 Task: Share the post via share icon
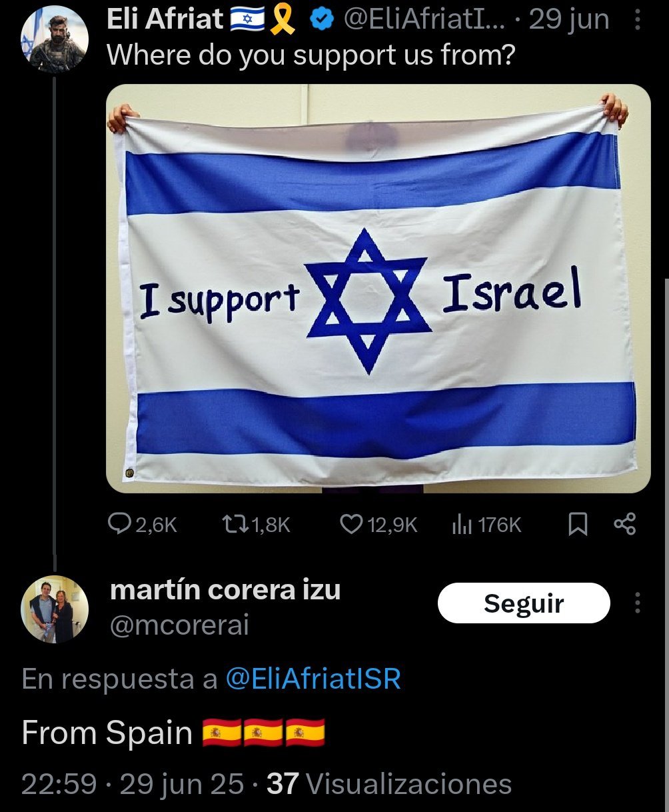click(624, 525)
